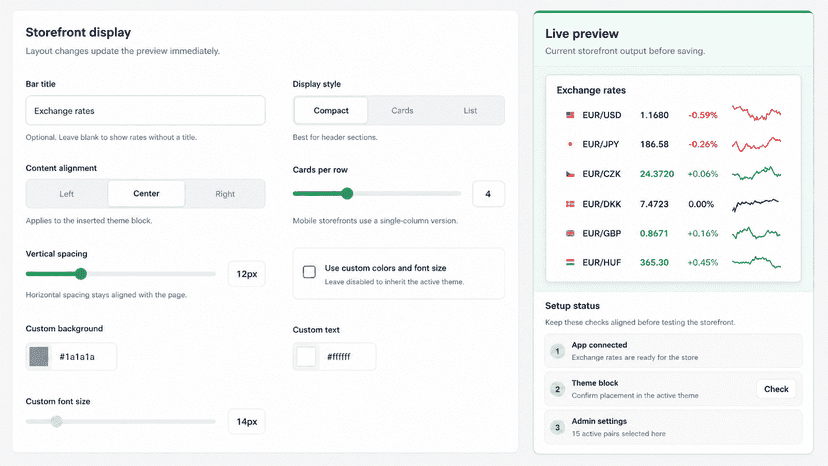Click the UK flag icon beside EUR/GBP
The height and width of the screenshot is (466, 828).
(570, 233)
